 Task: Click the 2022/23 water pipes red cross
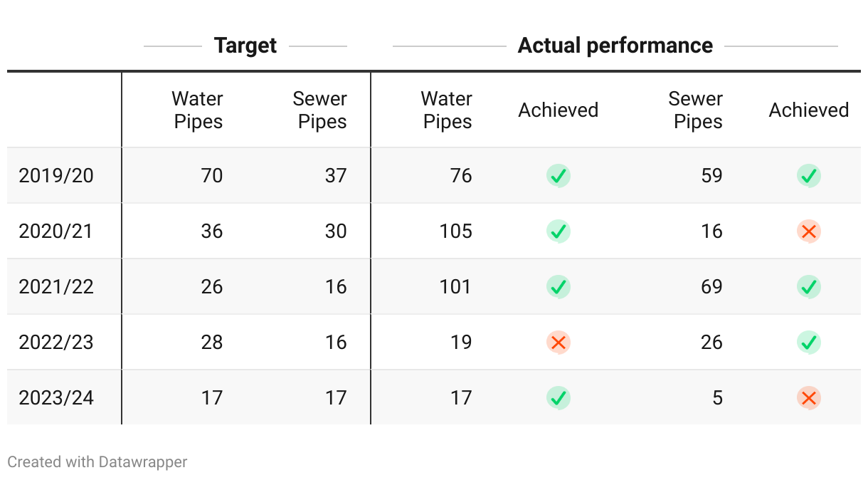[x=559, y=342]
